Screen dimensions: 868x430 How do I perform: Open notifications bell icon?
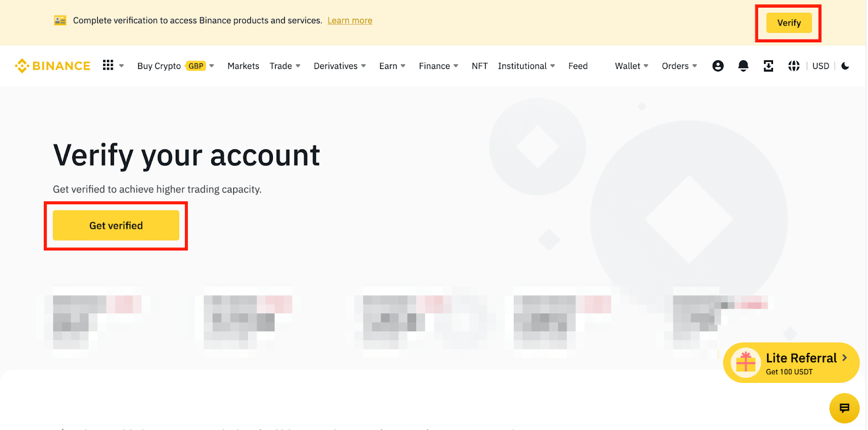pos(743,66)
